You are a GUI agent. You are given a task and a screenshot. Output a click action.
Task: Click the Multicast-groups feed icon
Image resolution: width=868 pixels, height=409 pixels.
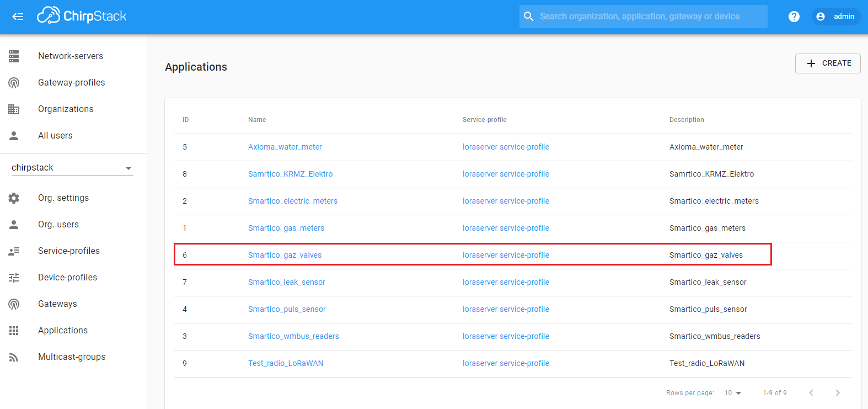point(14,357)
